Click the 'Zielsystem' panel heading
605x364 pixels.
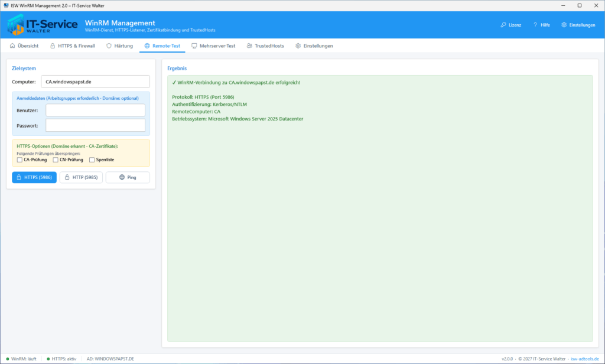(x=24, y=69)
